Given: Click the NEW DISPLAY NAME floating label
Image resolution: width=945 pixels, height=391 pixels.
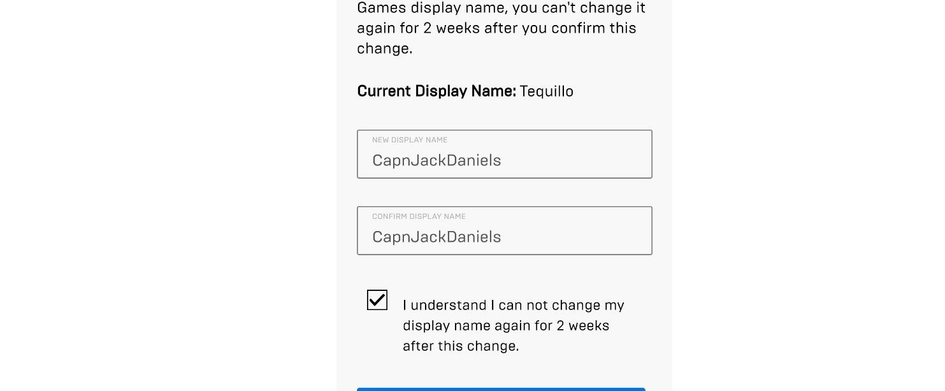Looking at the screenshot, I should [x=410, y=140].
